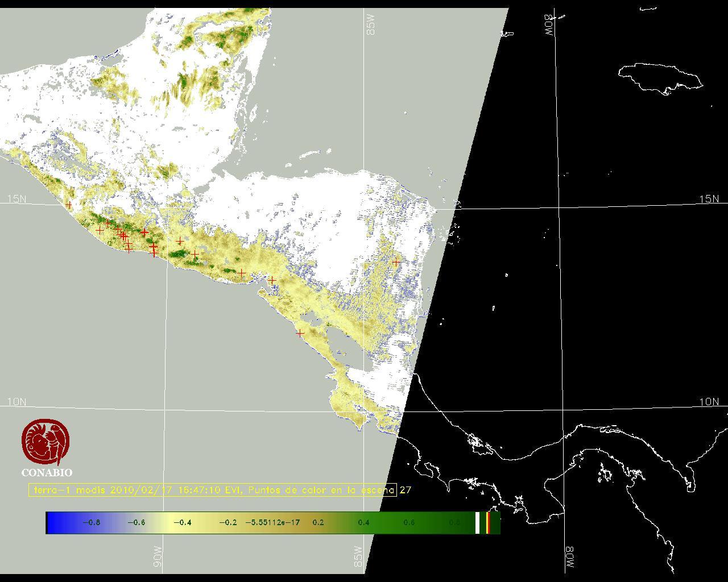
Task: Click the 10N latitude label on right edge
Action: [x=709, y=402]
